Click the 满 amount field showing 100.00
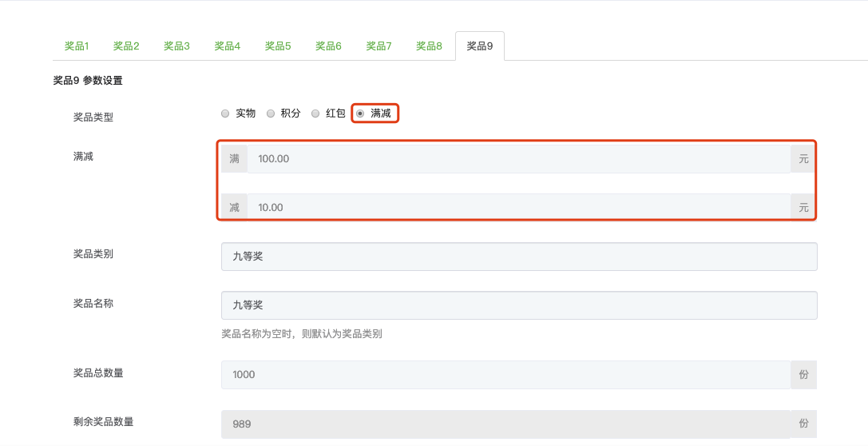This screenshot has height=446, width=868. point(518,159)
